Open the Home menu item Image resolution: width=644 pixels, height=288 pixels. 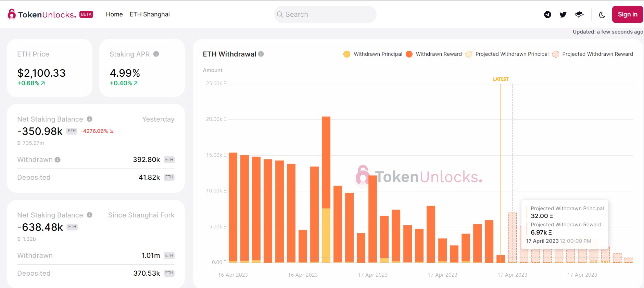114,14
